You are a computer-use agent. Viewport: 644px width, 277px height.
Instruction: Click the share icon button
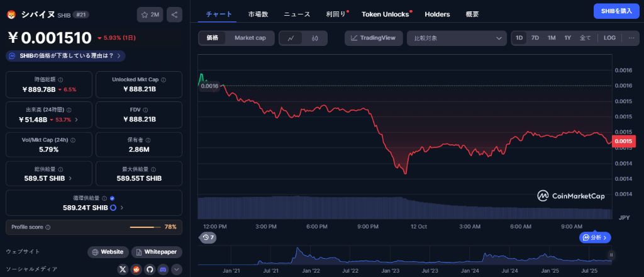tap(175, 14)
